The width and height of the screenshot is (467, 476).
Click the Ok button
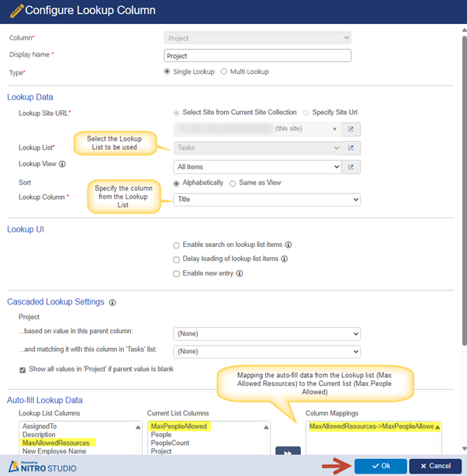coord(380,466)
